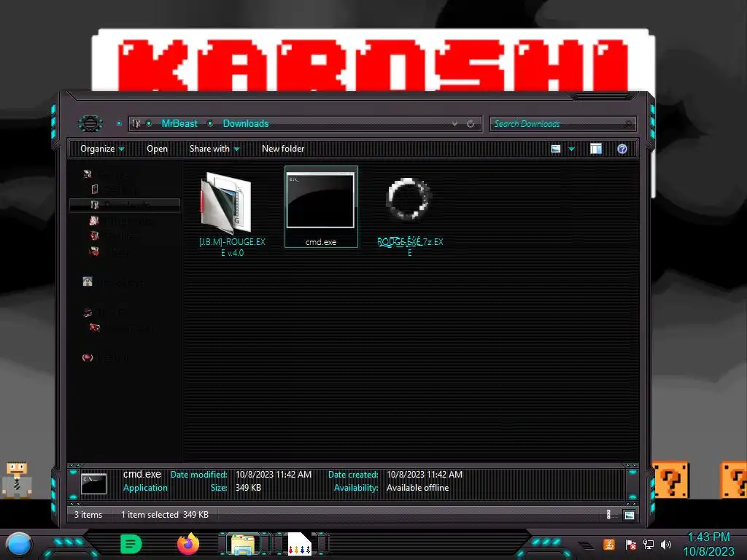Click the MrBeast breadcrumb in address bar
Screen dimensions: 747x560
(179, 123)
